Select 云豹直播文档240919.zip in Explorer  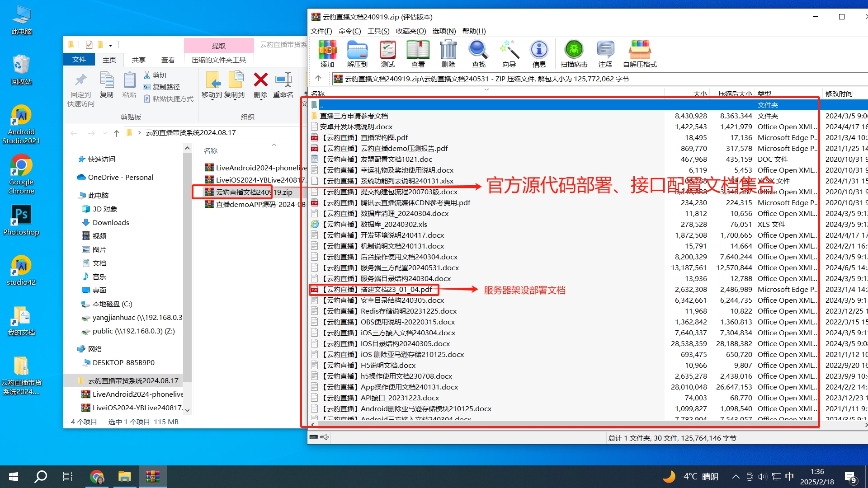coord(249,192)
